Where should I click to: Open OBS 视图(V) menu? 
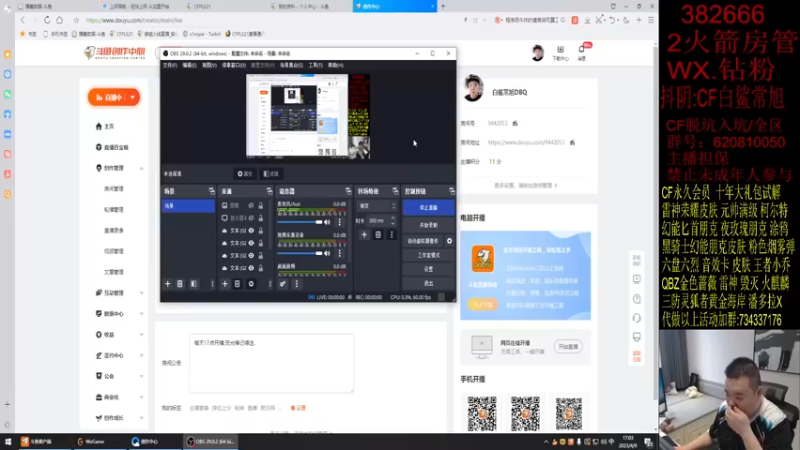point(209,65)
